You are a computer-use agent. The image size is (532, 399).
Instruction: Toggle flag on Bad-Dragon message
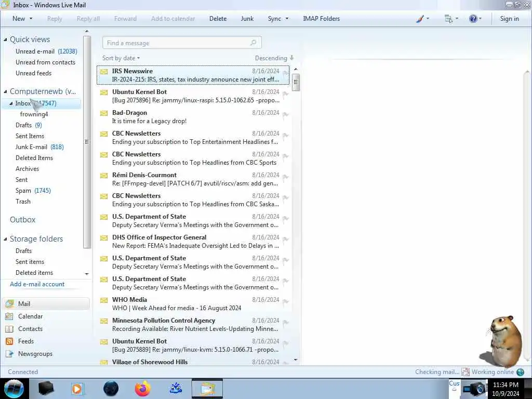(285, 115)
